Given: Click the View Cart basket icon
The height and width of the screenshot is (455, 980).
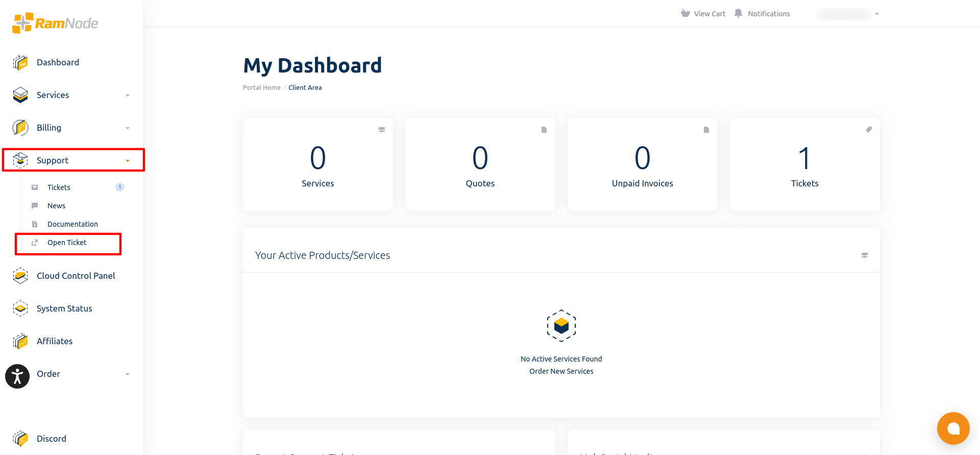Looking at the screenshot, I should 685,13.
